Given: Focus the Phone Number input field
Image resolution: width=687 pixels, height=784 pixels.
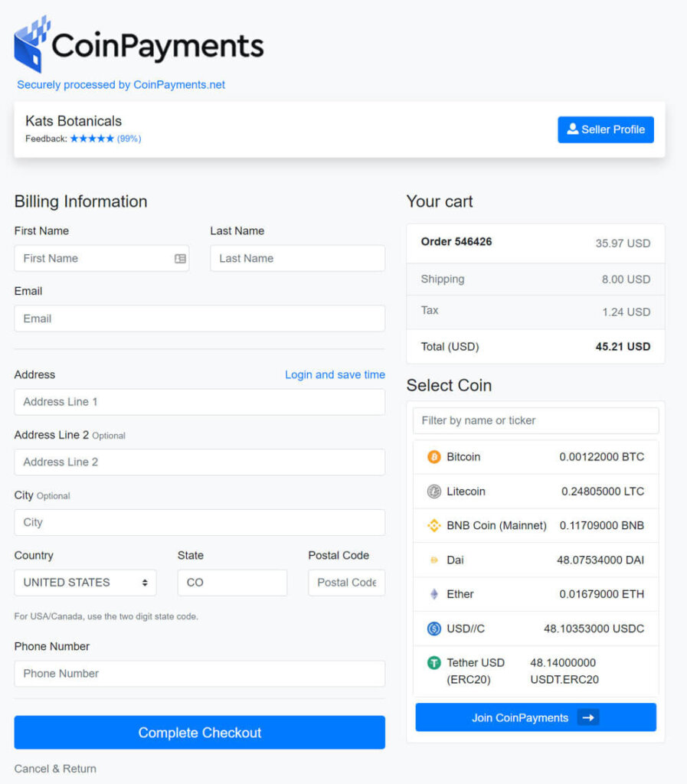Looking at the screenshot, I should 199,674.
